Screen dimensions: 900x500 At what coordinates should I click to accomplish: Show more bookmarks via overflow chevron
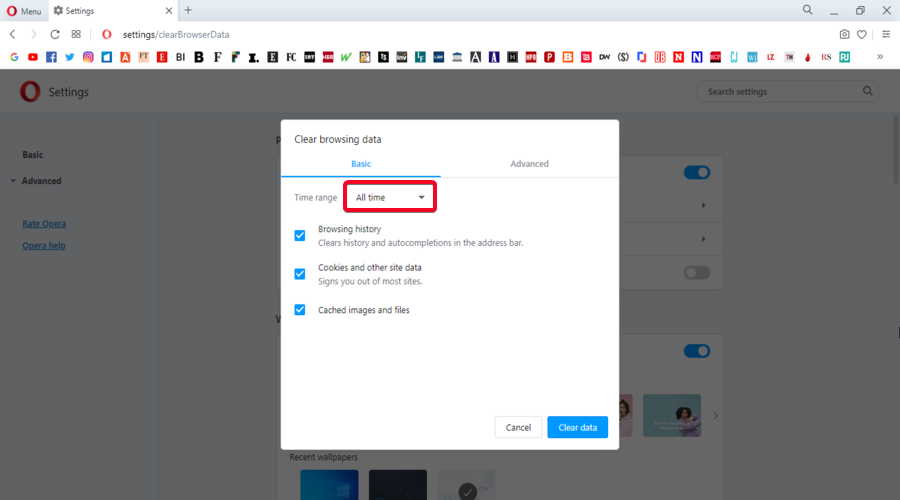(x=880, y=57)
